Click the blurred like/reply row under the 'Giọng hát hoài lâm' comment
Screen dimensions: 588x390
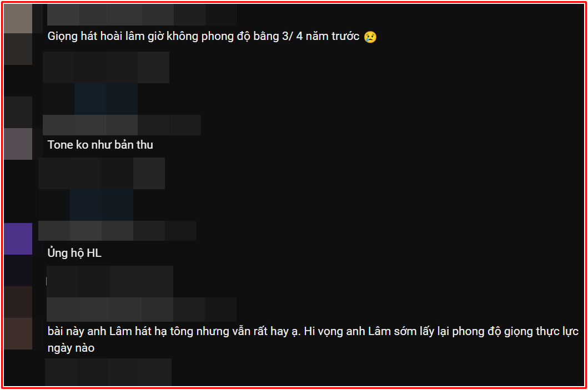pyautogui.click(x=106, y=68)
